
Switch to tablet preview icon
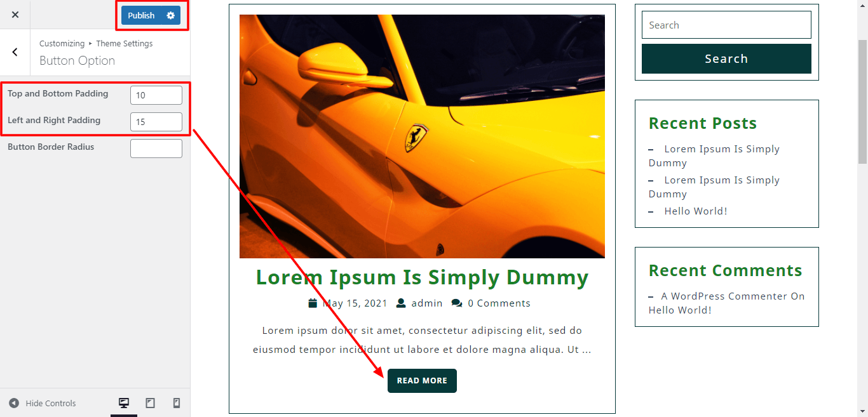151,403
